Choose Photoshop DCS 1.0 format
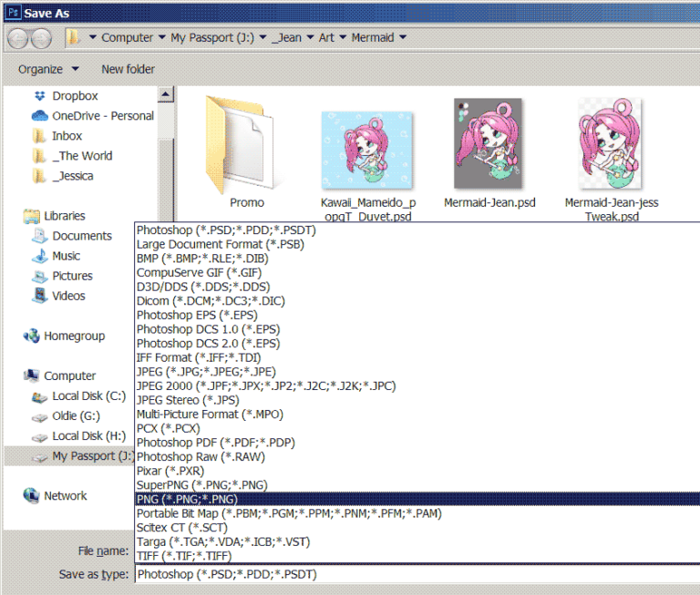Screen dimensions: 700x595 (417, 330)
